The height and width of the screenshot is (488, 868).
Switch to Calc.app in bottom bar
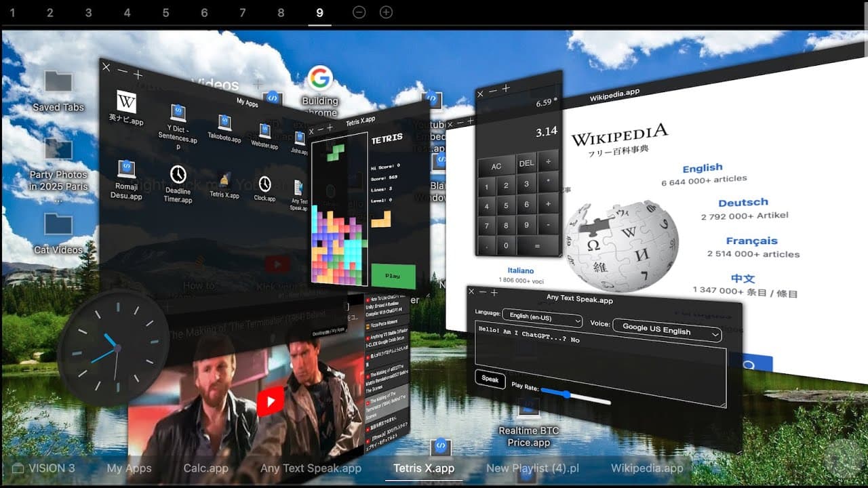[205, 468]
